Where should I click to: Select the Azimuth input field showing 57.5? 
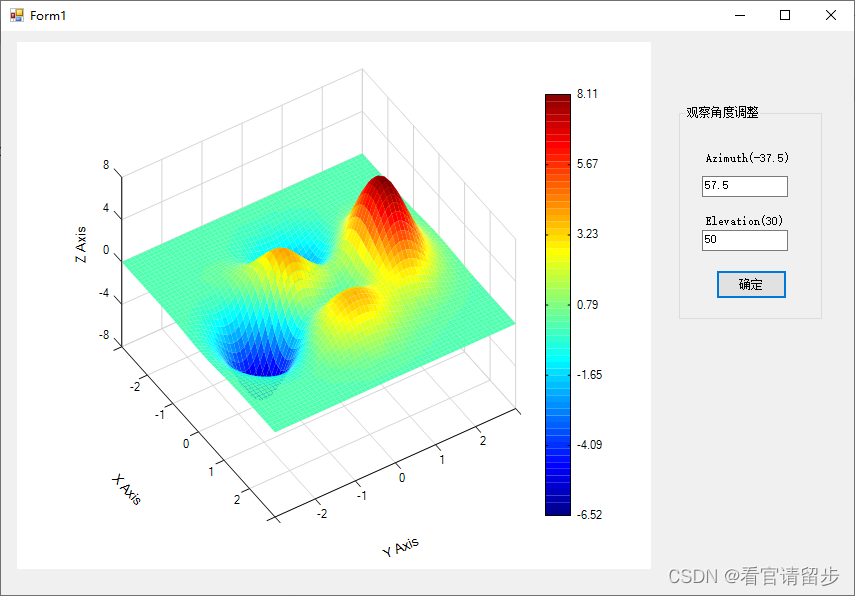tap(744, 186)
